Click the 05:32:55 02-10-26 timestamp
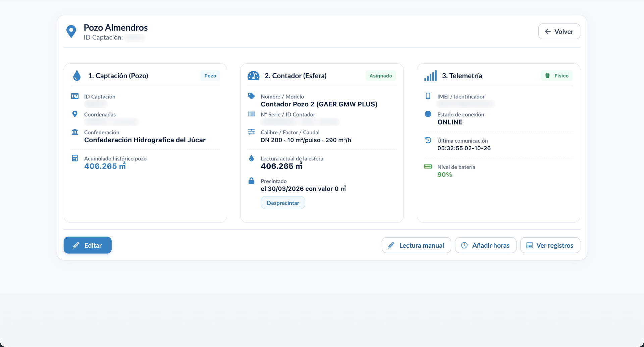Viewport: 644px width, 347px height. [x=464, y=148]
